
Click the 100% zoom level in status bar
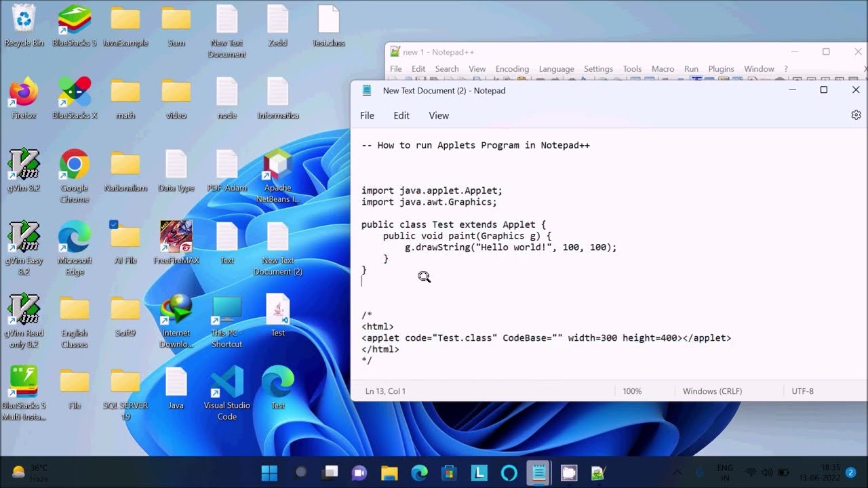pyautogui.click(x=632, y=391)
